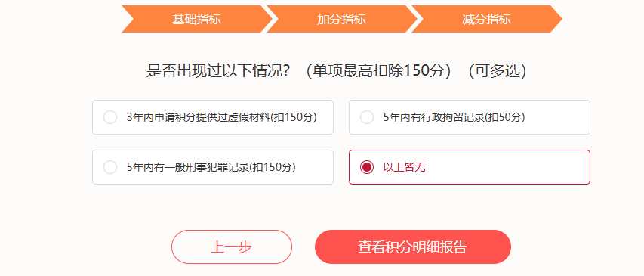
Task: Click the question heading 是否出现过以下情况?
Action: point(218,71)
